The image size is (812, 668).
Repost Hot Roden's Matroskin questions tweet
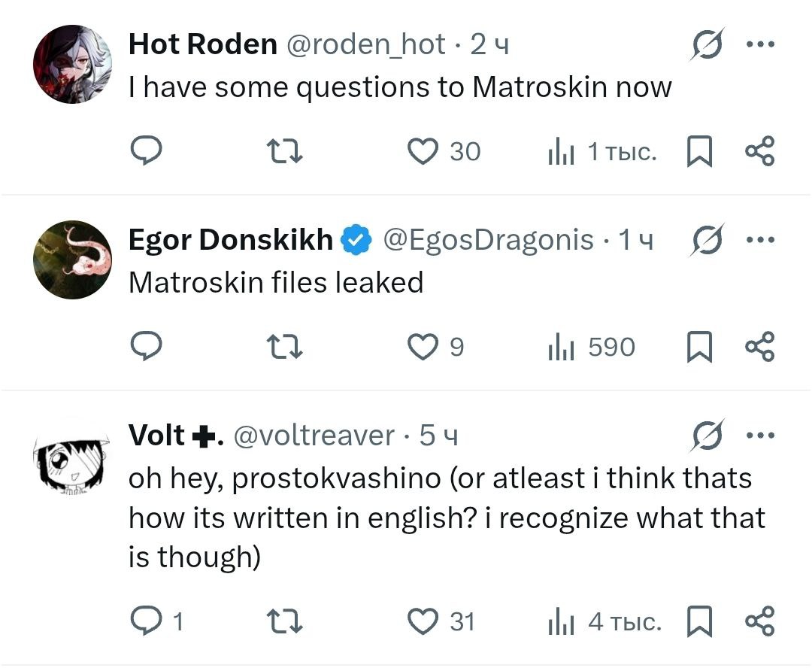286,151
